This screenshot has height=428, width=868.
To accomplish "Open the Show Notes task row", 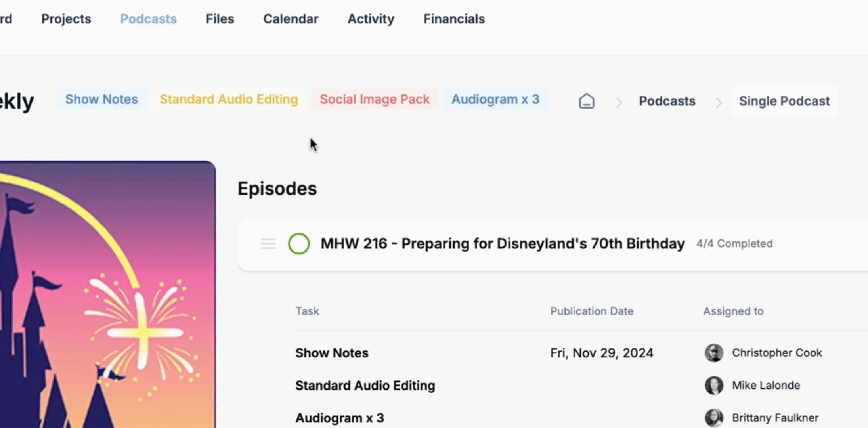I will pos(332,353).
